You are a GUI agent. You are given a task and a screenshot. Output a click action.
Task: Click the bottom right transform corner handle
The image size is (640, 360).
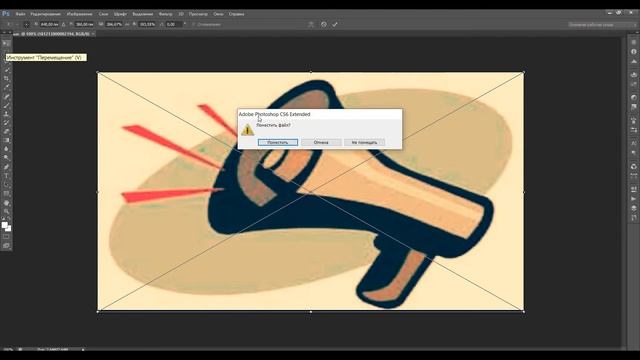click(x=524, y=311)
